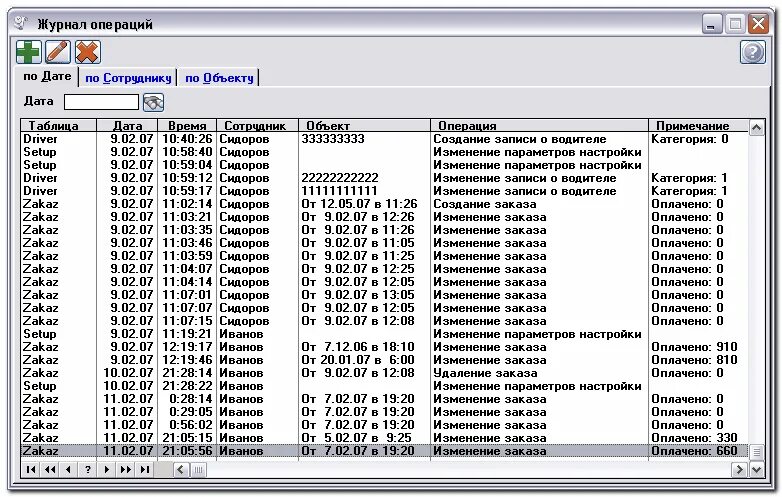This screenshot has width=782, height=497.
Task: Select the time cell 11:19:21
Action: [x=187, y=334]
